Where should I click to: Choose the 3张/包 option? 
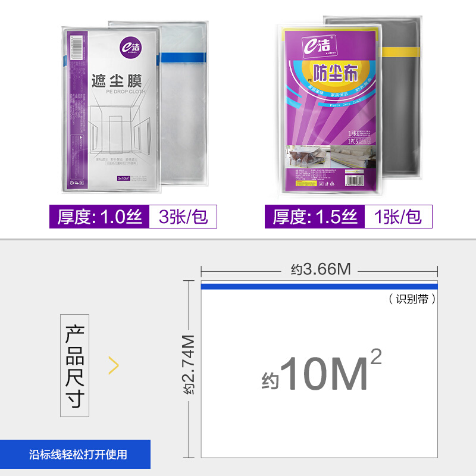tap(183, 217)
